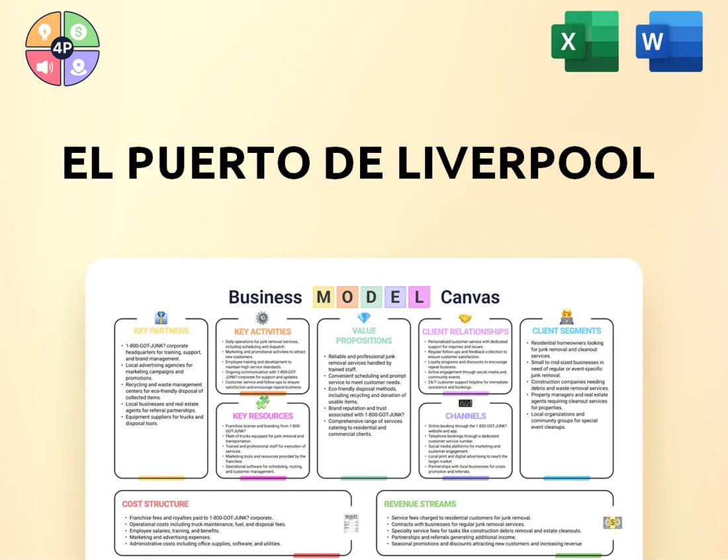Click the KEY RESOURCES heading
This screenshot has height=560, width=728.
[263, 416]
